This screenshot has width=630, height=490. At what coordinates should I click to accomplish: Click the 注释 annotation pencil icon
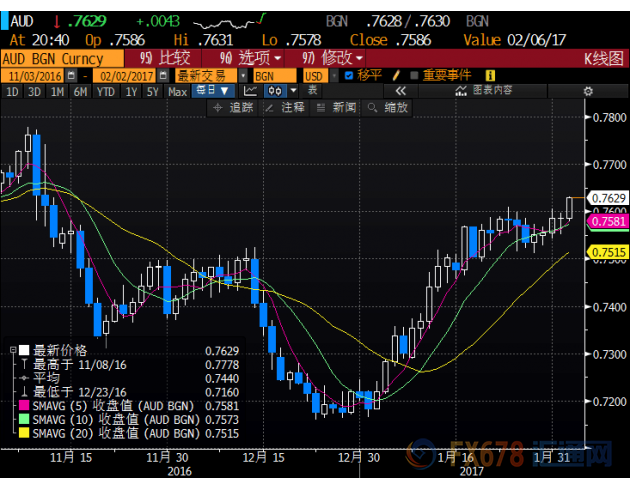pyautogui.click(x=270, y=107)
